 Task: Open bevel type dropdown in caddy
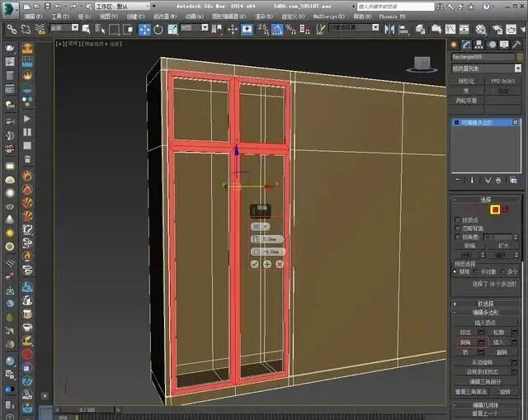click(261, 227)
